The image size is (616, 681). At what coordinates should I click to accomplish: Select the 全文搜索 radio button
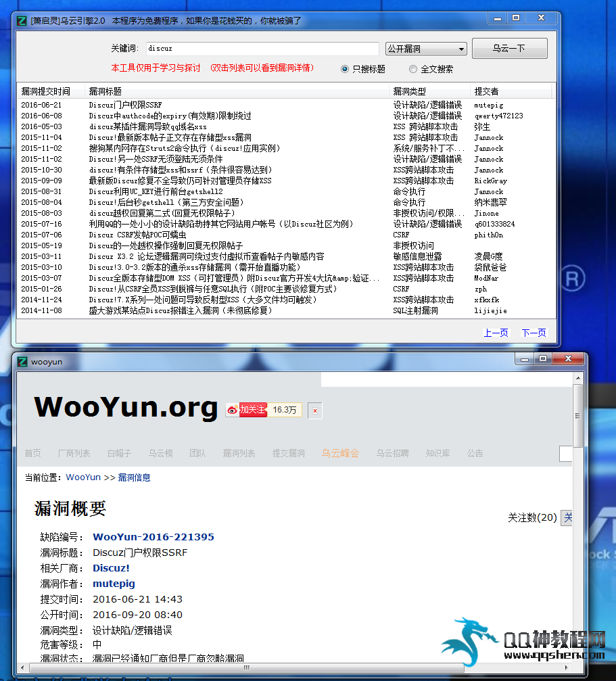click(413, 69)
